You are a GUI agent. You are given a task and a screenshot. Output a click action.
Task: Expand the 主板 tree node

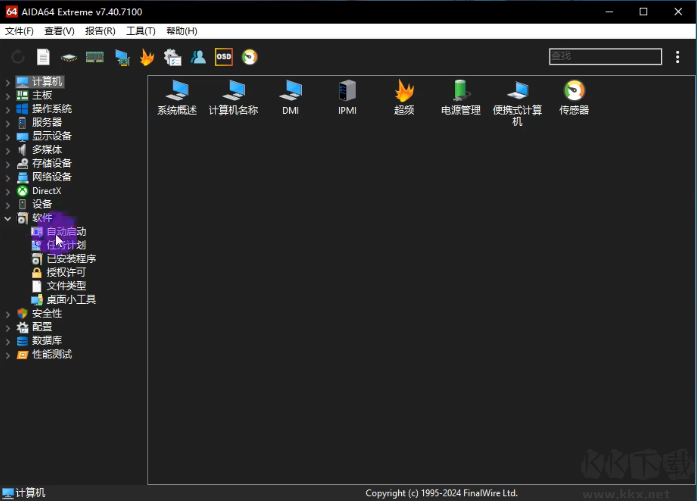[8, 96]
